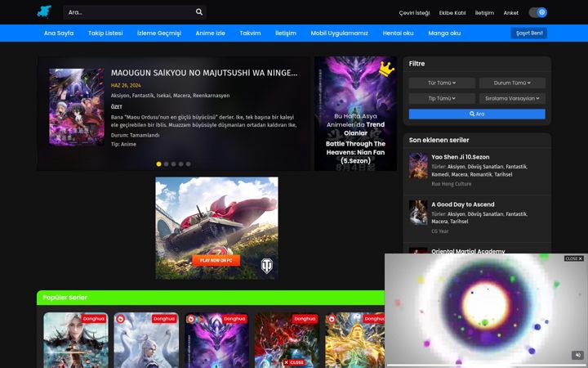This screenshot has height=368, width=588.
Task: Open Hentai oku menu item
Action: point(398,33)
